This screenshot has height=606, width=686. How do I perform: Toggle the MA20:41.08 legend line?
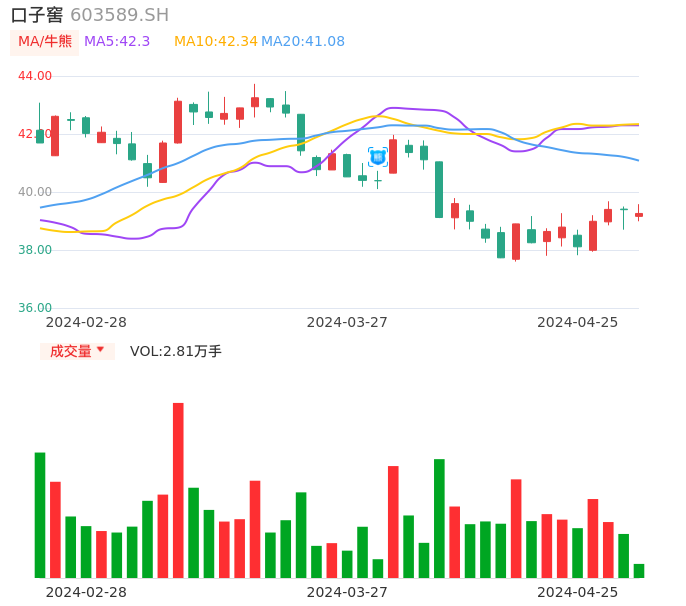point(303,41)
